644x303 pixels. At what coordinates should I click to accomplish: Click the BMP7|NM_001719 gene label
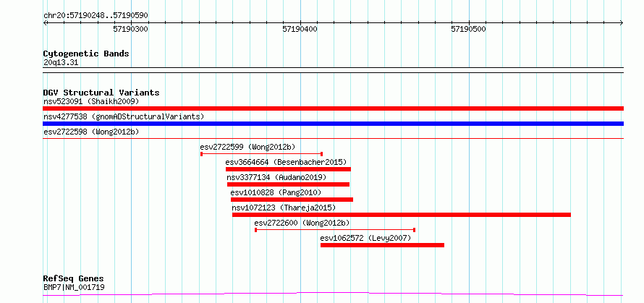click(74, 287)
